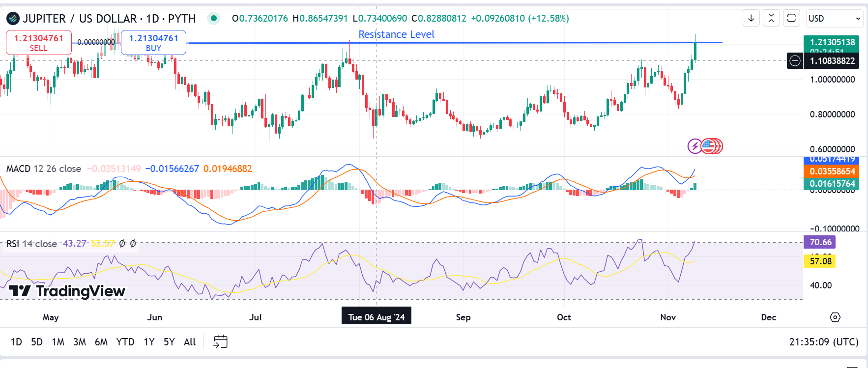Click the spread value 0.00000000
Viewport: 868px width, 368px height.
[96, 42]
